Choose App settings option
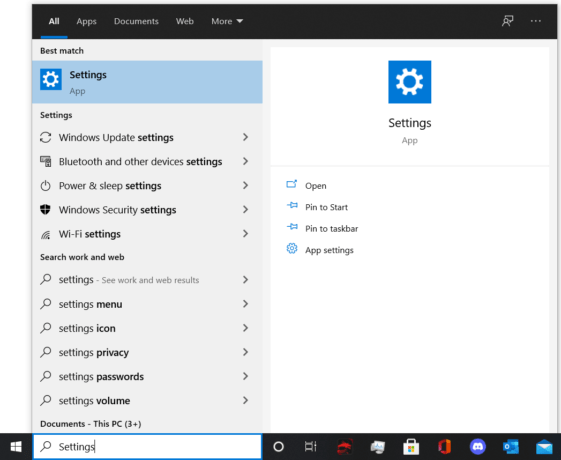 click(x=329, y=250)
